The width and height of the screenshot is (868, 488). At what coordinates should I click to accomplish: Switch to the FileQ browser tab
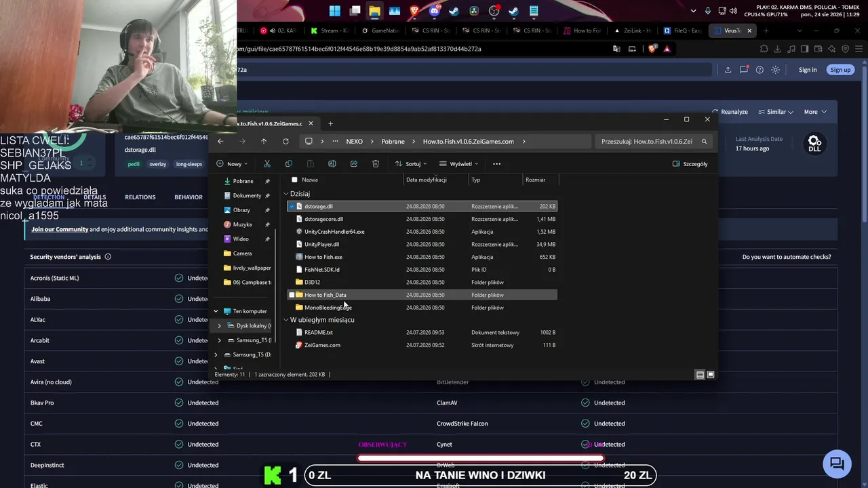[x=682, y=30]
